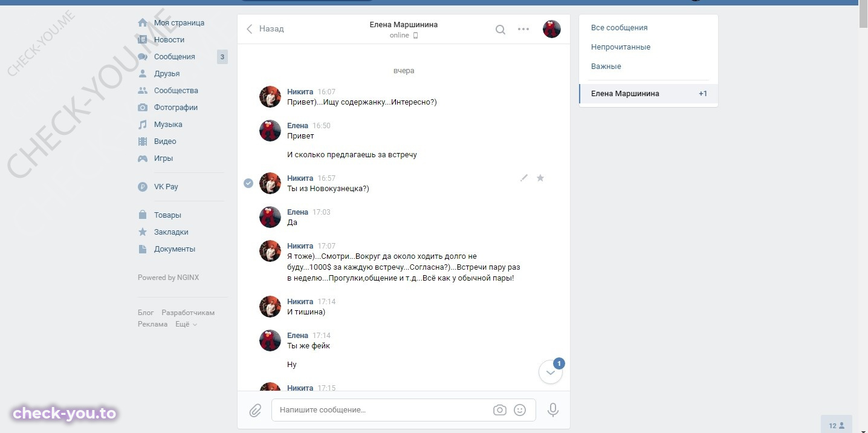The height and width of the screenshot is (433, 868).
Task: Expand the Ещё footer dropdown
Action: (x=186, y=324)
